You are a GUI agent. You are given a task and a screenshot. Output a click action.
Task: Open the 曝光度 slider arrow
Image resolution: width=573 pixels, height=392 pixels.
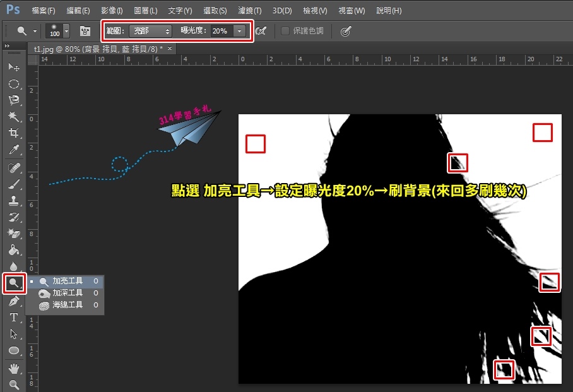point(239,31)
